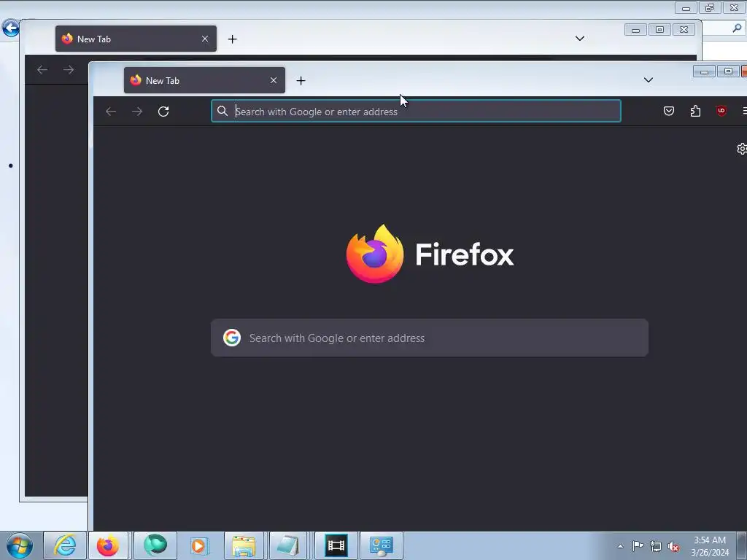The image size is (747, 560).
Task: Expand the List all tabs chevron in front window
Action: tap(649, 80)
